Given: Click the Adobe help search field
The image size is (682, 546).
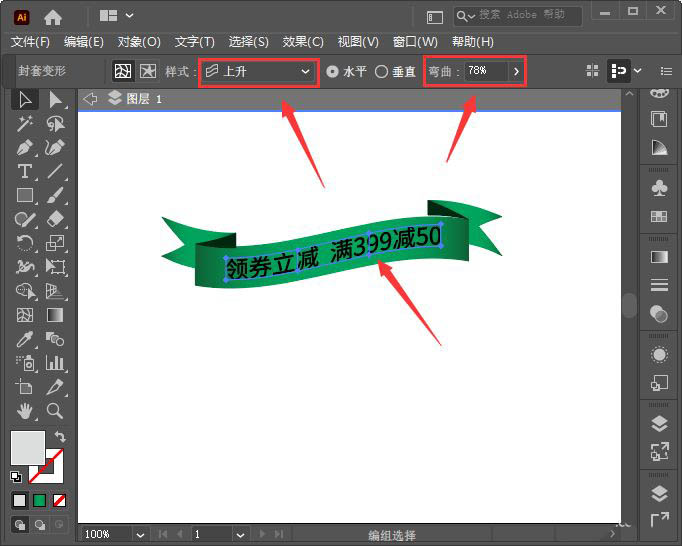Looking at the screenshot, I should click(x=518, y=16).
